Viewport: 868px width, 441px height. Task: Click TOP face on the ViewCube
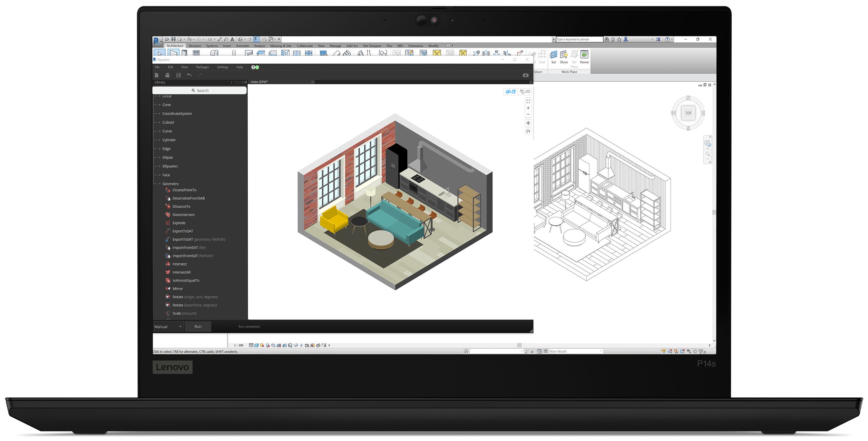688,113
